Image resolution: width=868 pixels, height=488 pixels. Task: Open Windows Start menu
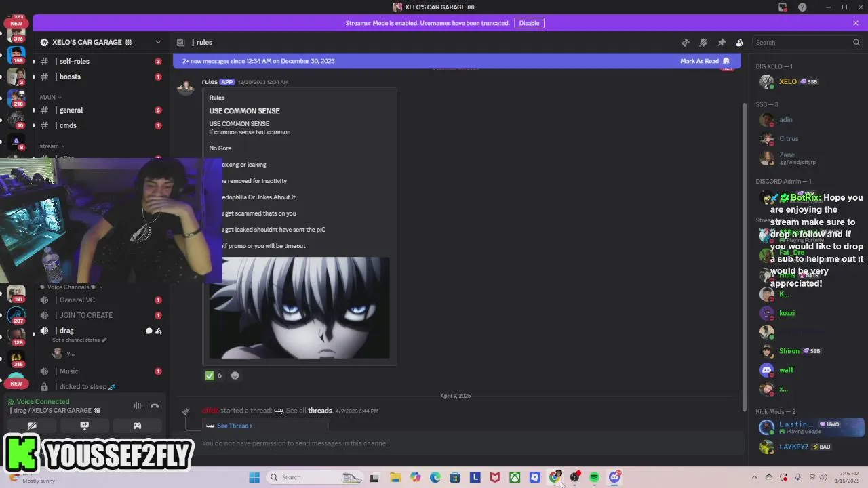click(254, 477)
